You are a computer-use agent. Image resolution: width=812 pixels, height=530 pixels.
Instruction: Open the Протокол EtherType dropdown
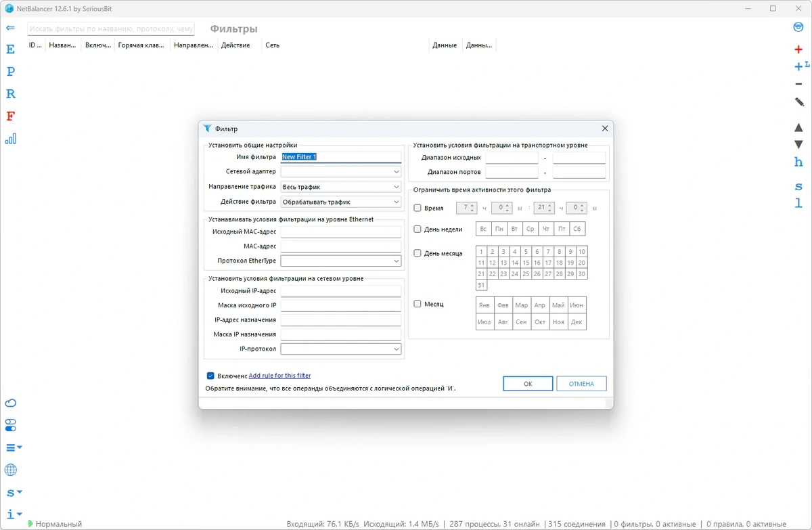click(341, 261)
